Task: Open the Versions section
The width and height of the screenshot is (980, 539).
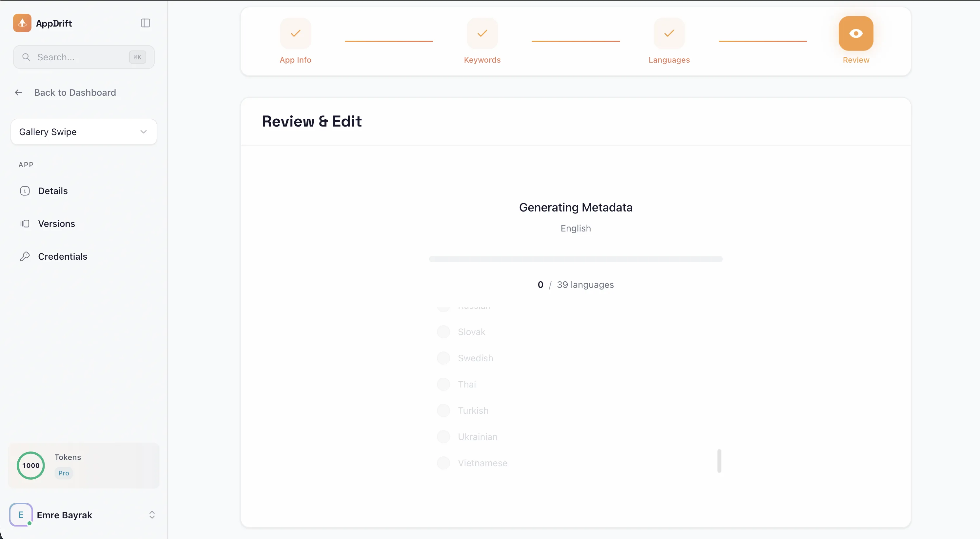Action: [x=84, y=224]
